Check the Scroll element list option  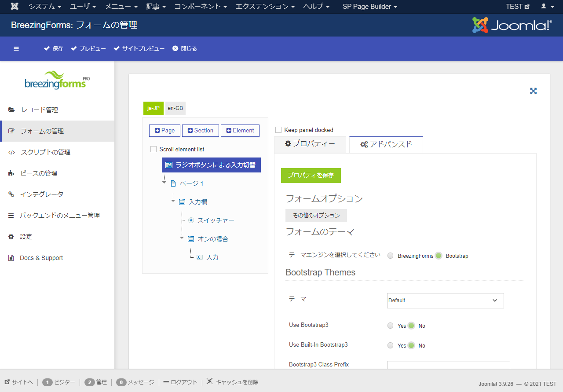(x=153, y=149)
